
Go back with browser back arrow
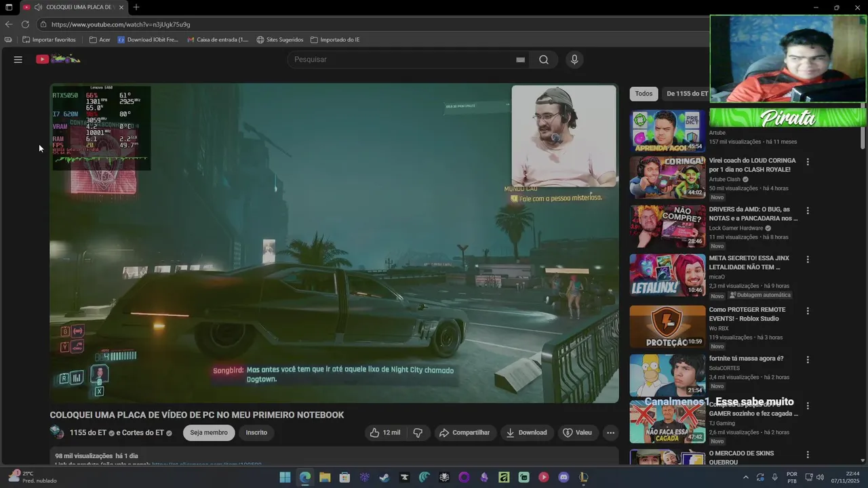tap(9, 24)
